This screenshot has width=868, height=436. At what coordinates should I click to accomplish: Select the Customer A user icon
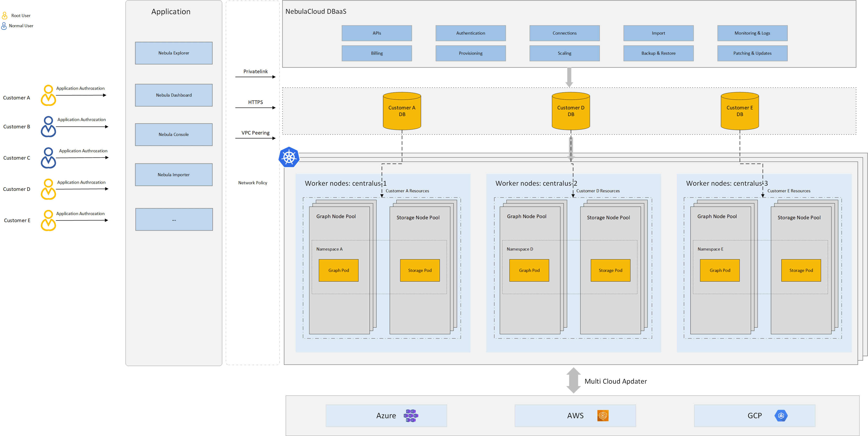click(x=48, y=95)
